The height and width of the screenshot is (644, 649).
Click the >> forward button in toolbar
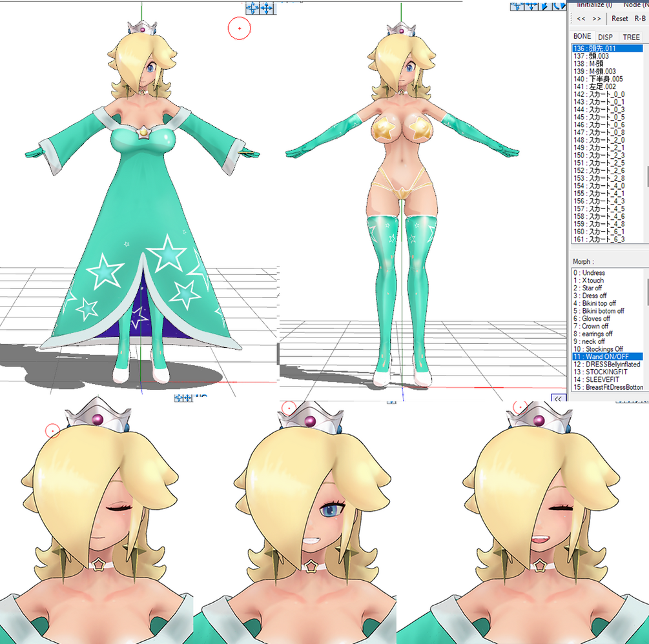coord(597,19)
